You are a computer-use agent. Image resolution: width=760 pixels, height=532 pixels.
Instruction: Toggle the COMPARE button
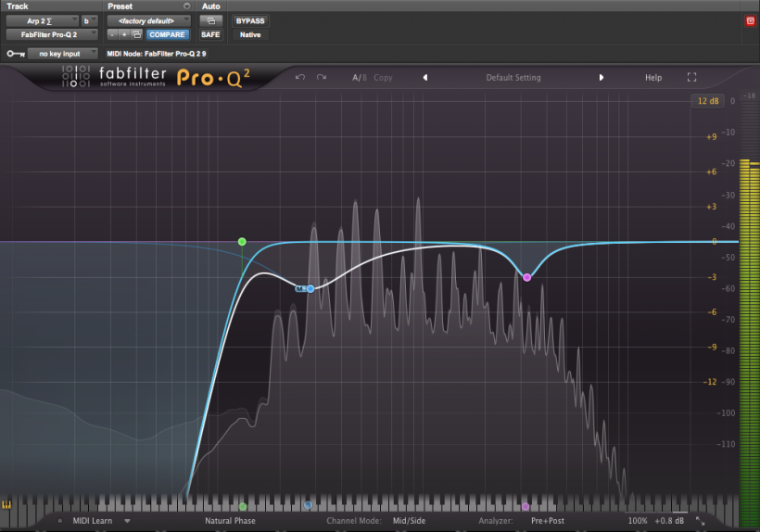pyautogui.click(x=167, y=35)
